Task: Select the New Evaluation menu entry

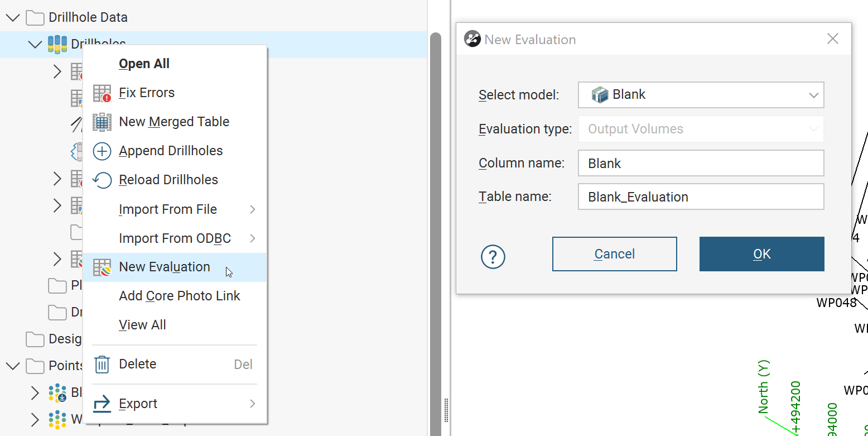Action: click(175, 267)
